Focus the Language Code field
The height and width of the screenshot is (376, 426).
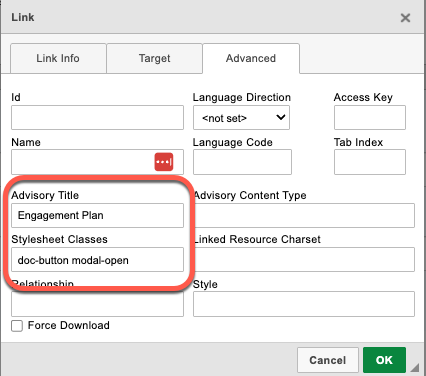click(x=242, y=162)
